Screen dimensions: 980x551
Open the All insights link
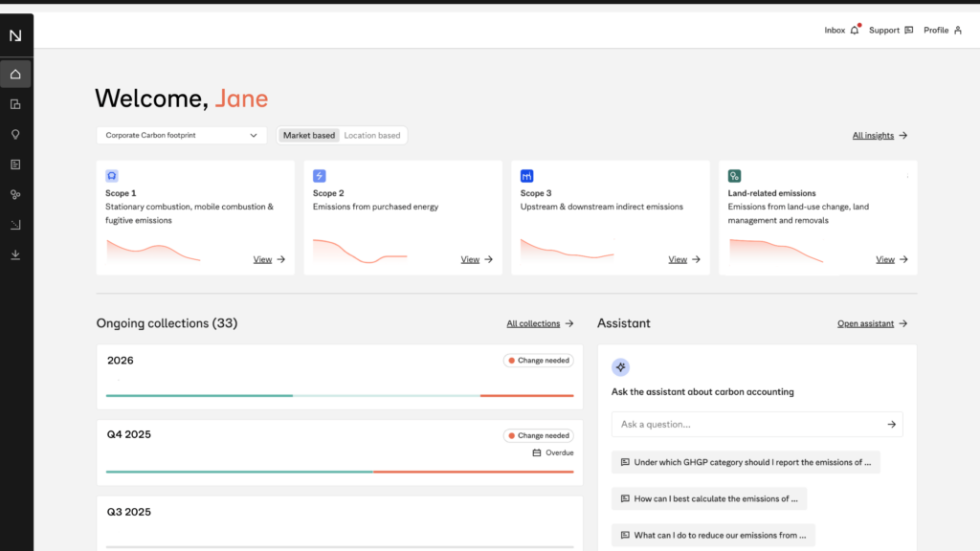(880, 136)
